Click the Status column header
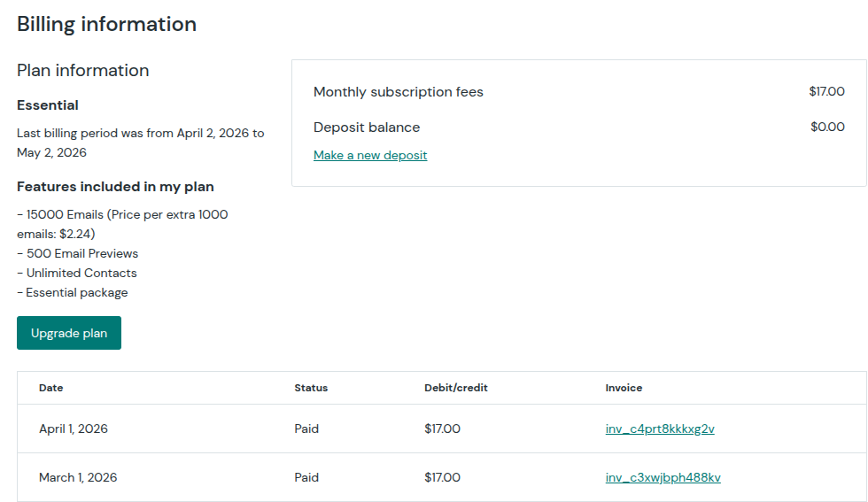The width and height of the screenshot is (868, 502). click(311, 388)
